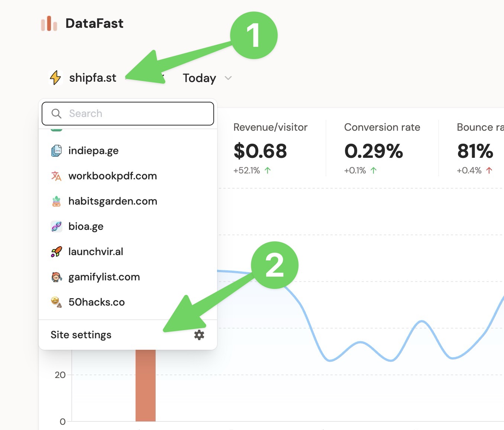Select habitsgarden.com from the site list
This screenshot has width=504, height=430.
click(113, 201)
